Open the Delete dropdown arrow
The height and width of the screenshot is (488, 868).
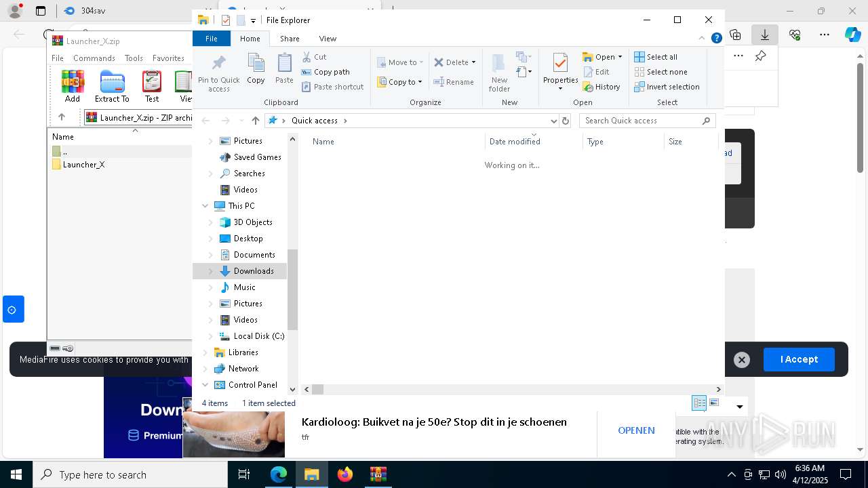pos(473,62)
